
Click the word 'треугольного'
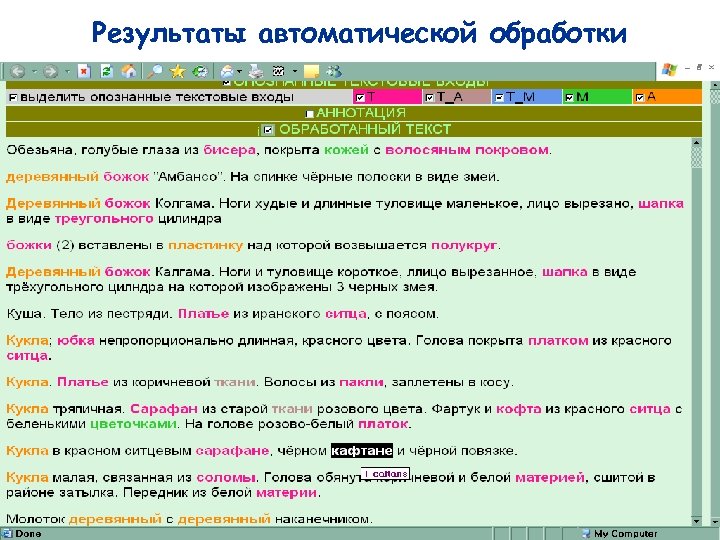click(104, 219)
